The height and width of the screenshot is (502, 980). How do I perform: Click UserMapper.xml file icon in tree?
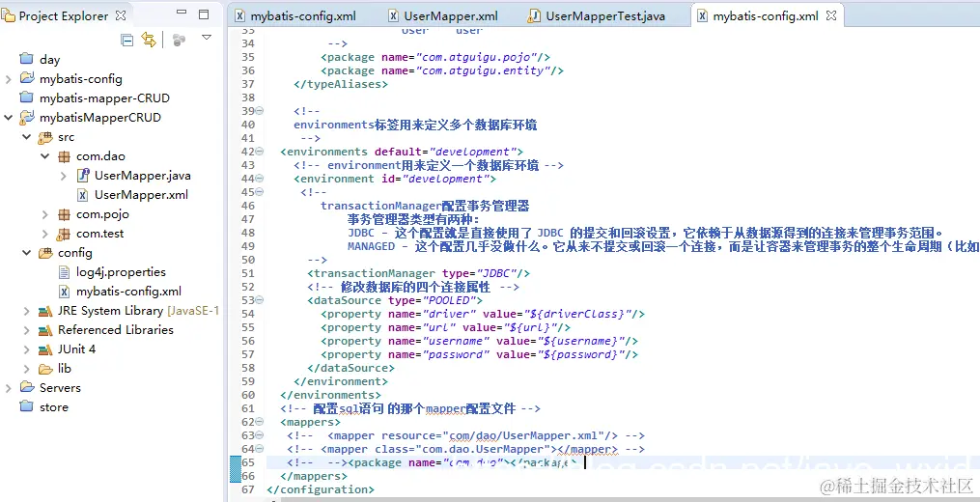[x=82, y=194]
